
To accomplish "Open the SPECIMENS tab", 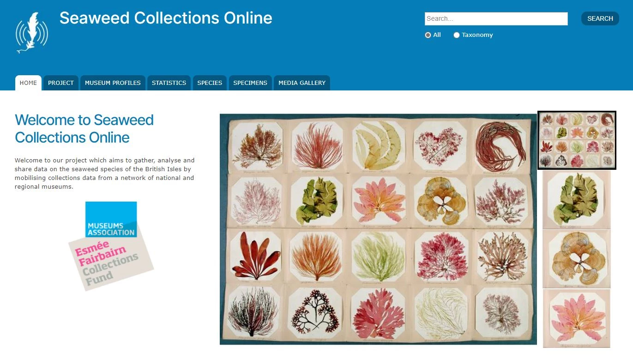I will pyautogui.click(x=250, y=83).
